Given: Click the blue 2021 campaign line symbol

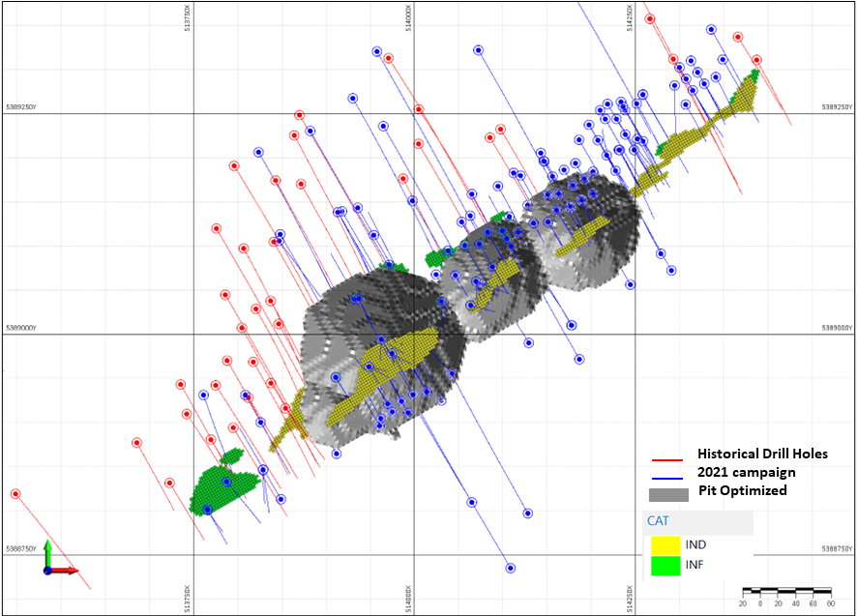Looking at the screenshot, I should (x=667, y=478).
